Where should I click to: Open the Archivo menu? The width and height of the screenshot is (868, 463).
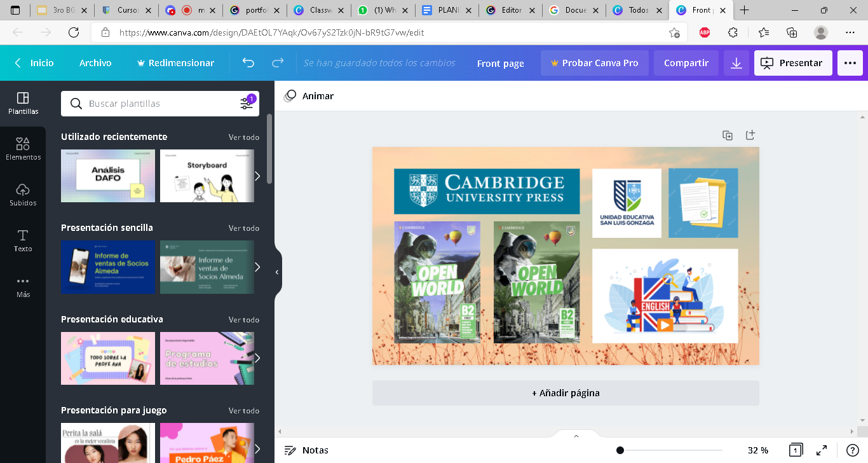pyautogui.click(x=95, y=62)
